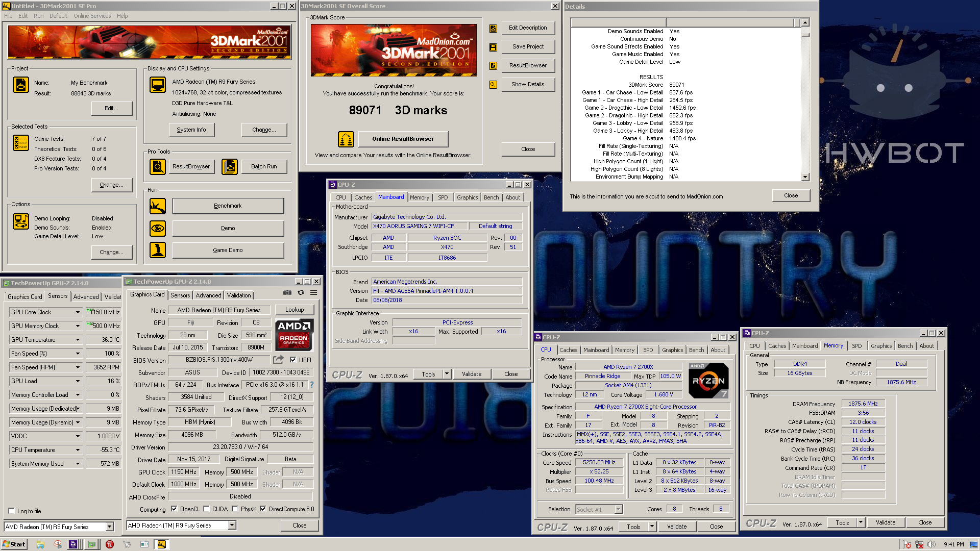This screenshot has width=980, height=551.
Task: Click the Details list scroll up arrow
Action: [805, 22]
